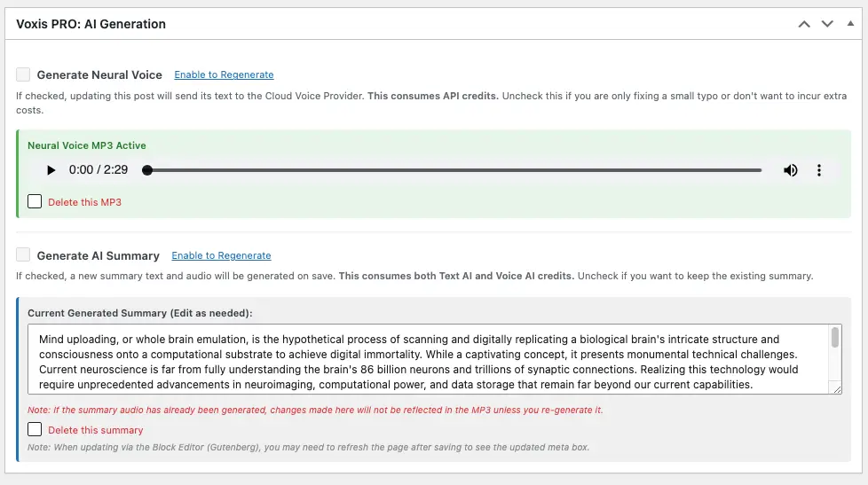Click the summary text area scrollbar

tap(835, 337)
